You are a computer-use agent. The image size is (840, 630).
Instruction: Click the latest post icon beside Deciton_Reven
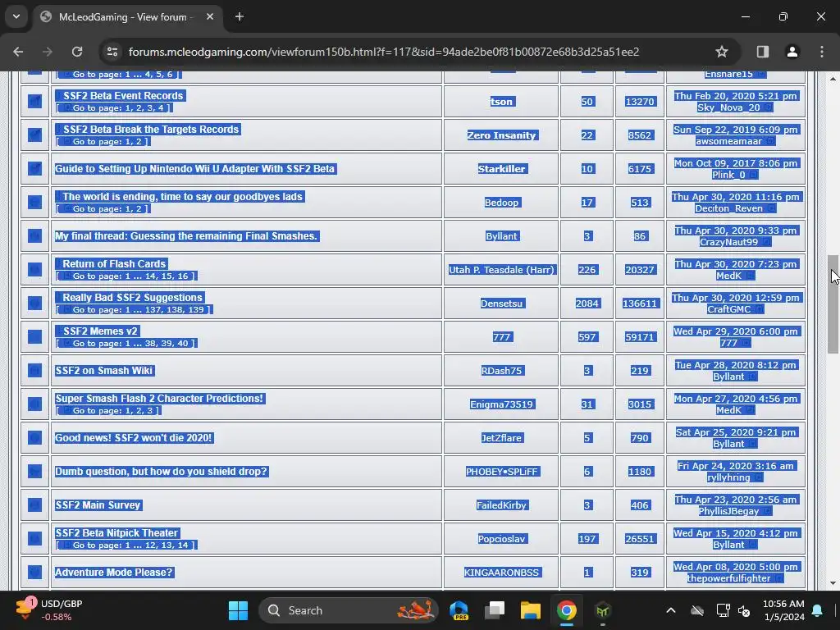coord(771,209)
